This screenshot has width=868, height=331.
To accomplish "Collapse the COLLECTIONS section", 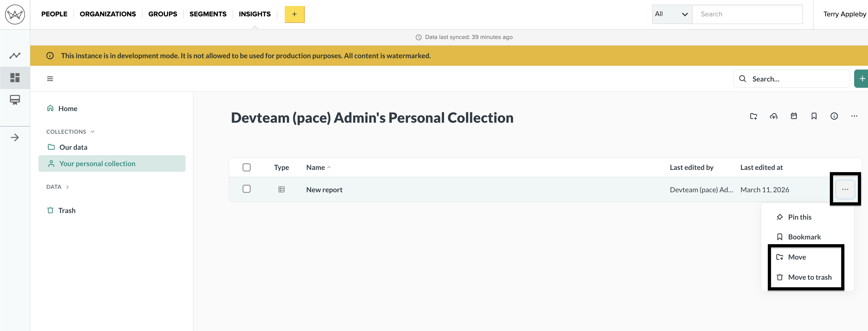I will (71, 132).
